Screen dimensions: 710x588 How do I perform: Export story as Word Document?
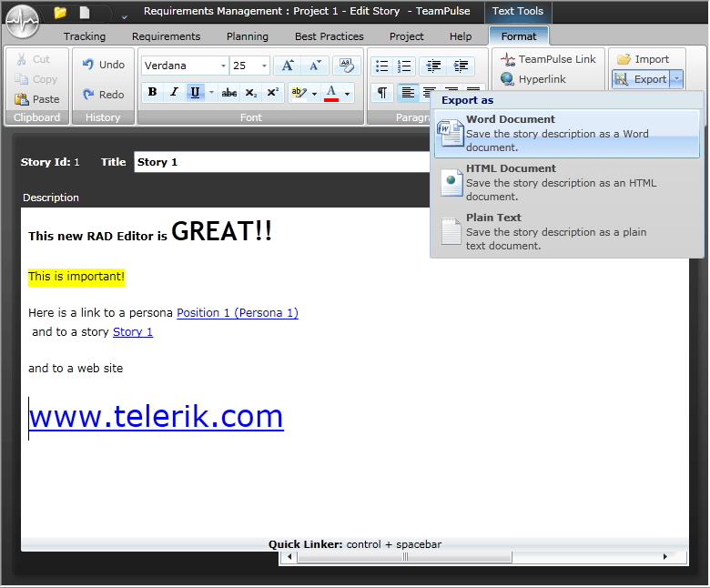click(x=567, y=134)
